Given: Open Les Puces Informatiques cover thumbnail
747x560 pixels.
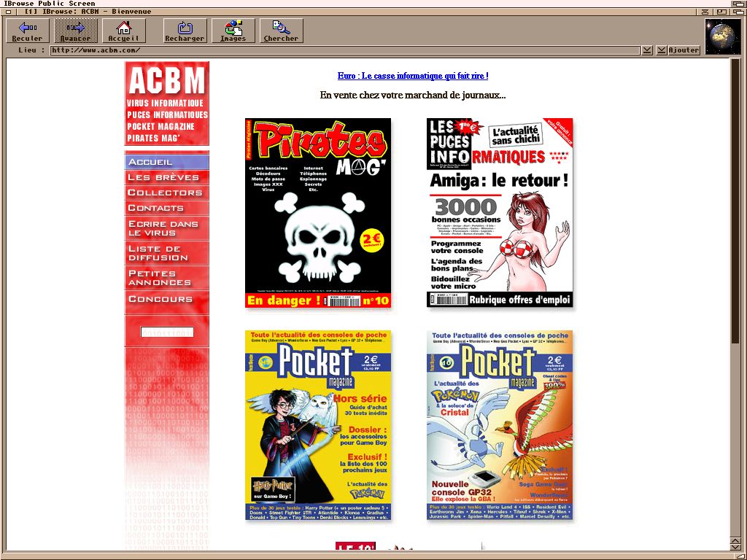Looking at the screenshot, I should pyautogui.click(x=499, y=212).
